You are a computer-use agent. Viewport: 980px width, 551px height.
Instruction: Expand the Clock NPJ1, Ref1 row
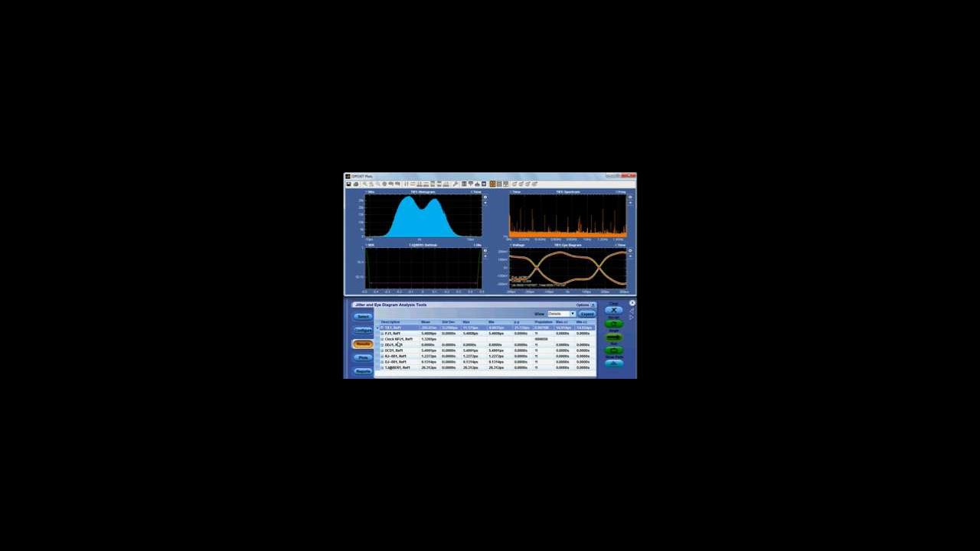click(x=382, y=339)
